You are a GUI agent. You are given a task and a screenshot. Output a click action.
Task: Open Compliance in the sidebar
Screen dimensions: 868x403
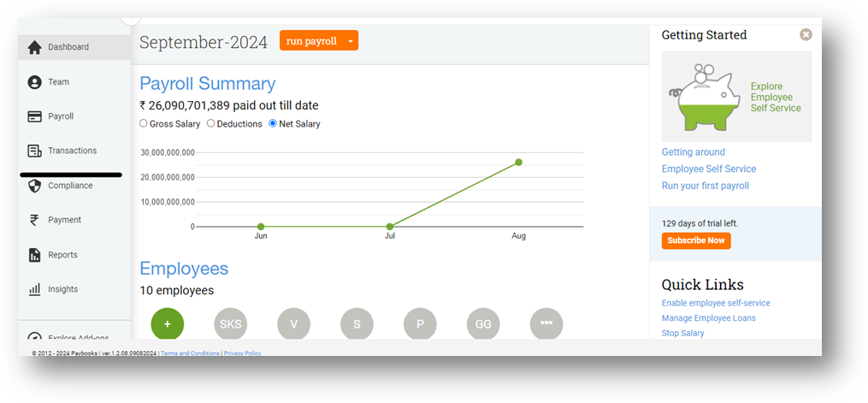click(74, 186)
